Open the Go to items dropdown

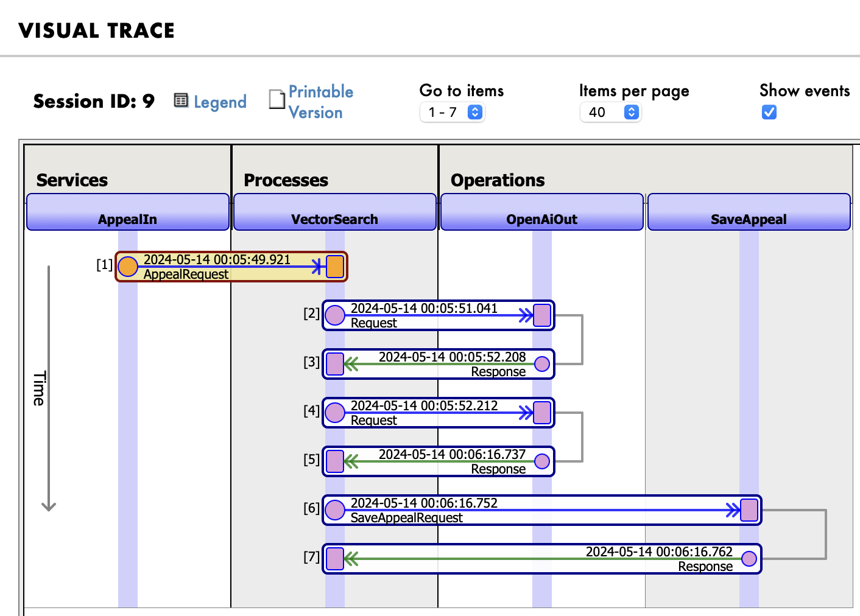[452, 112]
